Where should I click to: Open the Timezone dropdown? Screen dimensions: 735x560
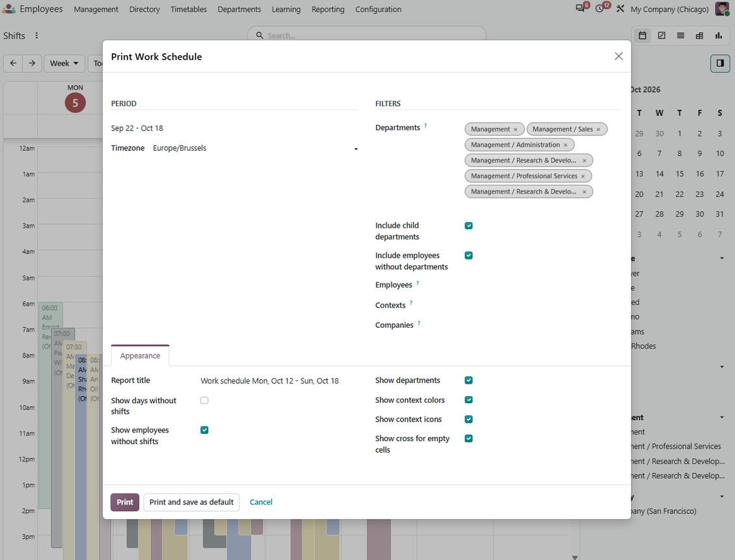[256, 148]
